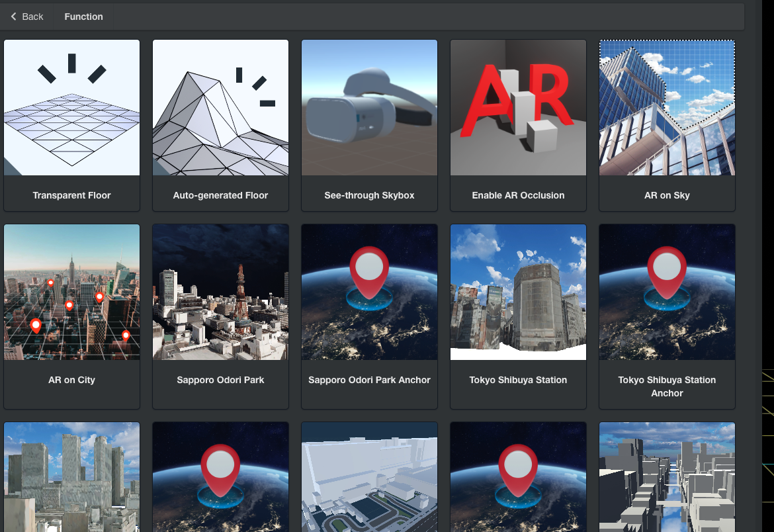Choose the Sapporo Odori Park Anchor pin image
The height and width of the screenshot is (532, 774).
(369, 292)
